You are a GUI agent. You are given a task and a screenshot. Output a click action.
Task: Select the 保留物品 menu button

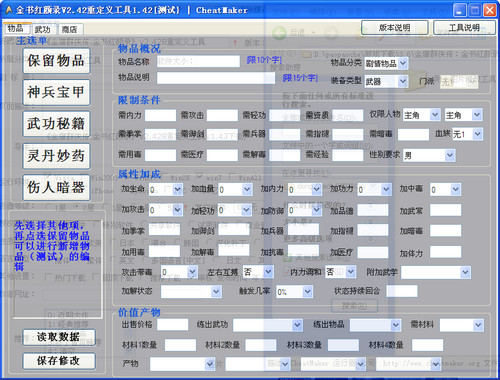pos(56,61)
